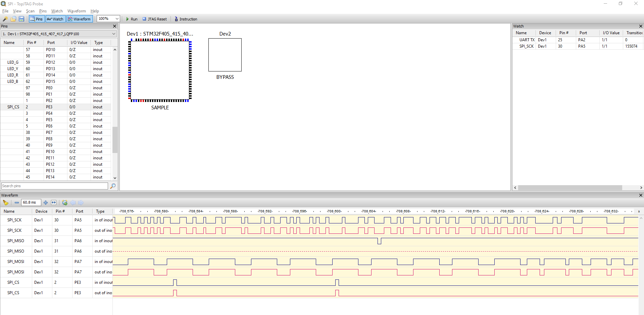Viewport: 644px width, 315px height.
Task: Click inside the Search pins field
Action: (54, 186)
